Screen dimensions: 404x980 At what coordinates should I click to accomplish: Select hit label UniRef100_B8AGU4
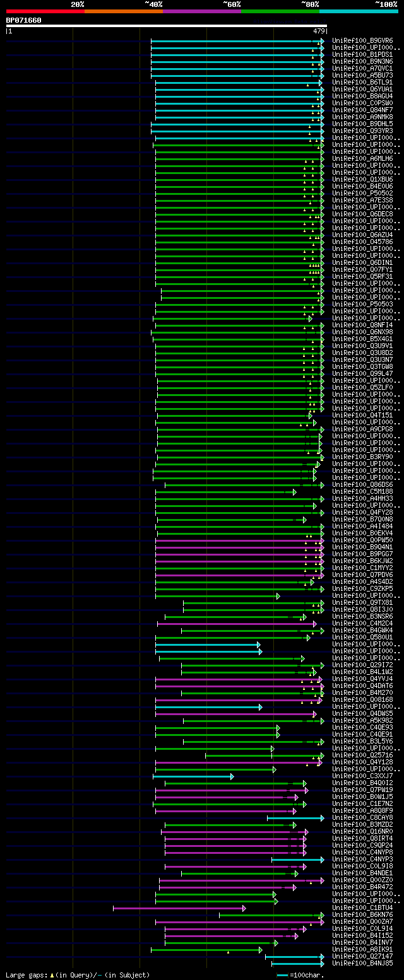coord(362,96)
